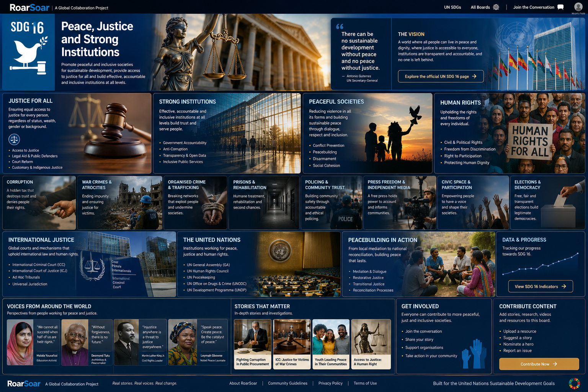588x392 pixels.
Task: Click UN Peacekeeping list item
Action: [201, 278]
